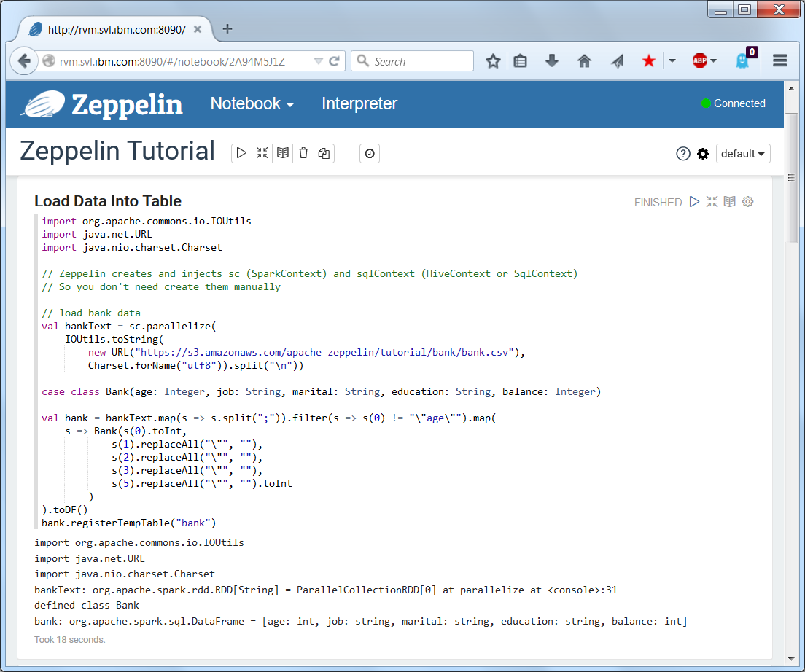805x672 pixels.
Task: Open a new browser tab
Action: (227, 28)
